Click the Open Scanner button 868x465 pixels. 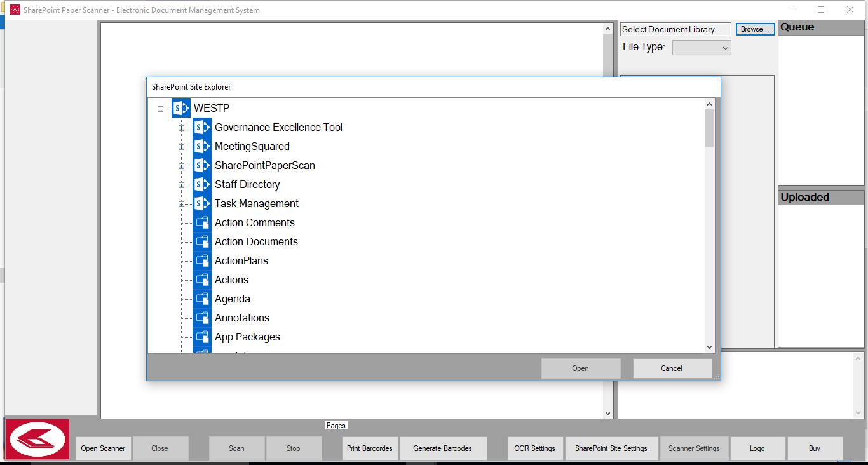[103, 448]
